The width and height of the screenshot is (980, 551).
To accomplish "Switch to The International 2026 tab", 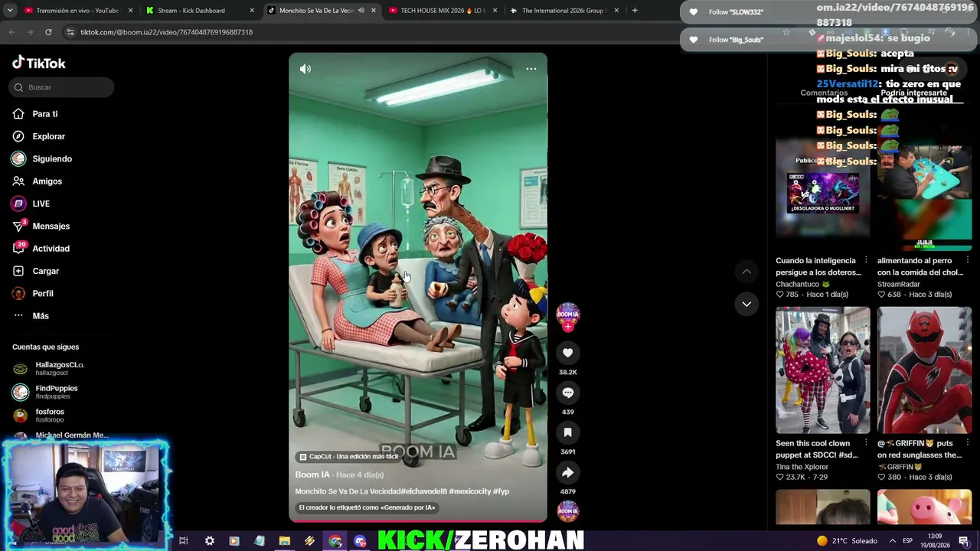I will 563,11.
